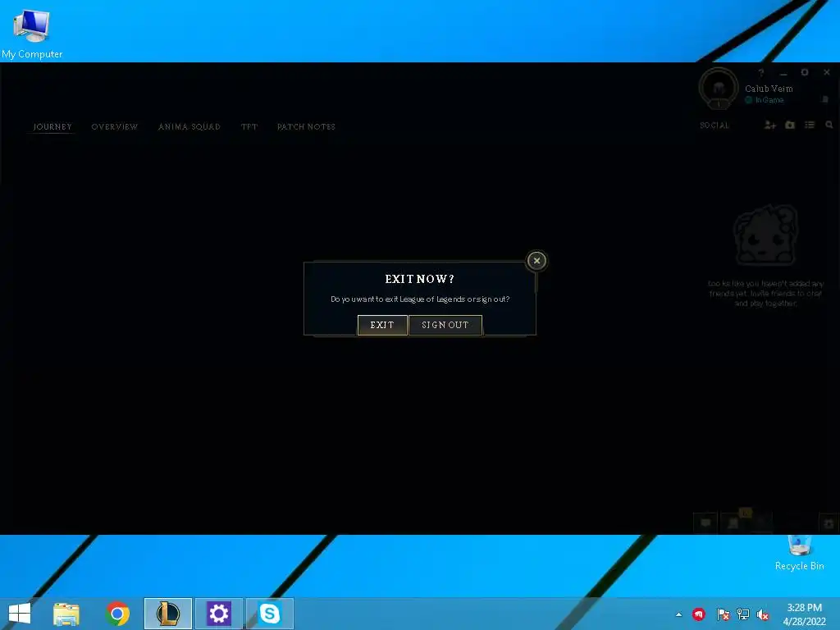Click the muted volume tray icon
This screenshot has height=630, width=840.
[x=763, y=614]
